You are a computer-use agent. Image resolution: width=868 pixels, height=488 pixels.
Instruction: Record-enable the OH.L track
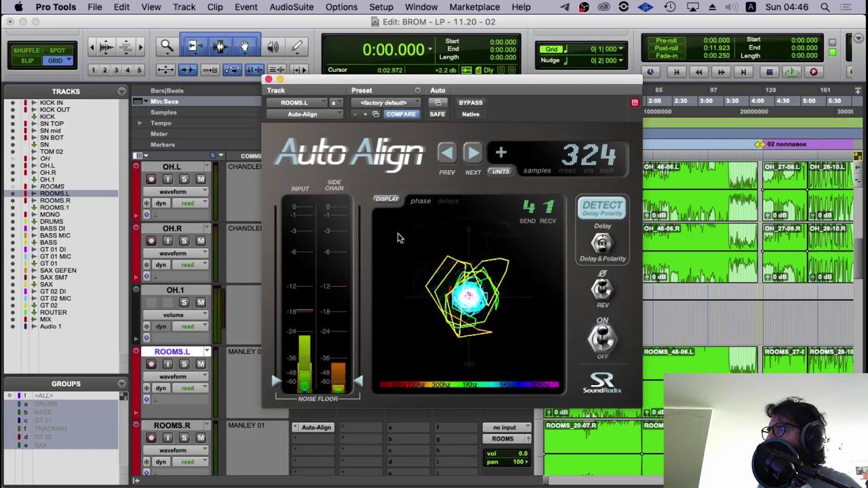[151, 179]
